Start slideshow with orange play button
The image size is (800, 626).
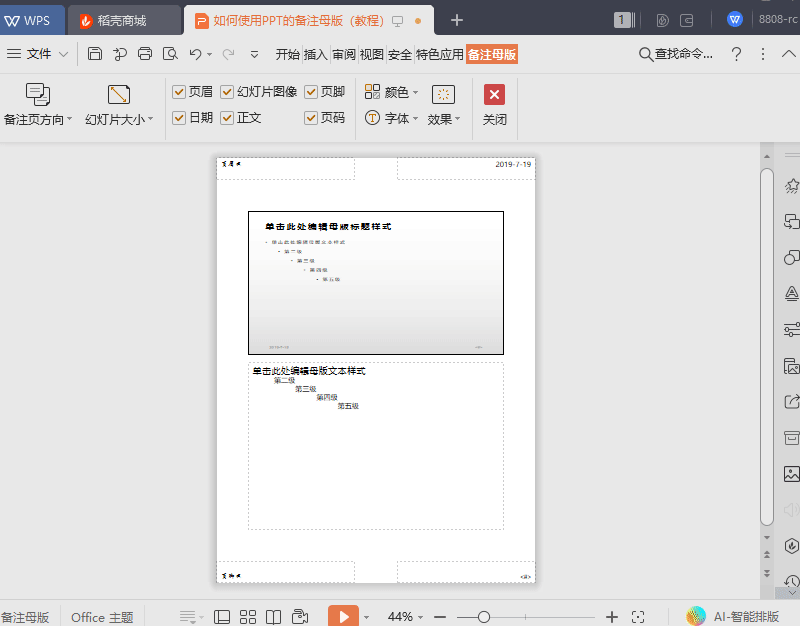[x=343, y=616]
